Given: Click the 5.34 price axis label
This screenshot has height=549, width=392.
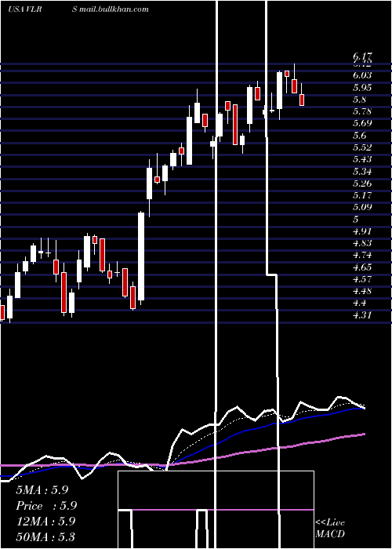Looking at the screenshot, I should (362, 171).
